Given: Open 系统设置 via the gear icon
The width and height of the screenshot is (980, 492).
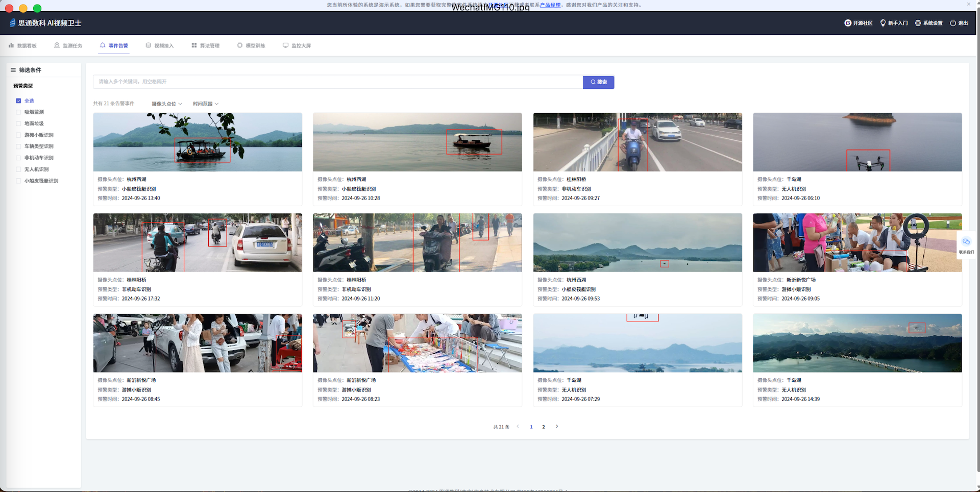Looking at the screenshot, I should click(x=918, y=23).
